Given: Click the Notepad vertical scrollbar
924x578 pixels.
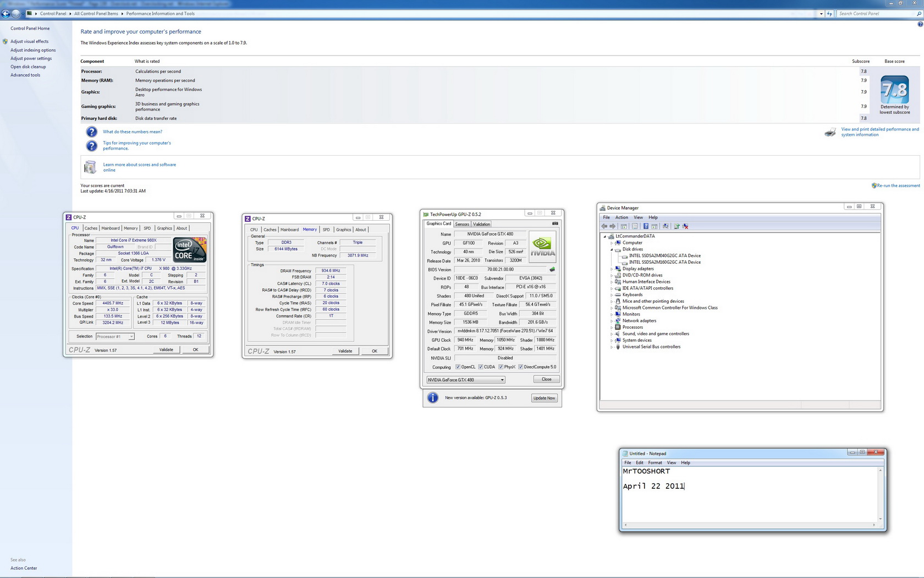Looking at the screenshot, I should tap(880, 494).
